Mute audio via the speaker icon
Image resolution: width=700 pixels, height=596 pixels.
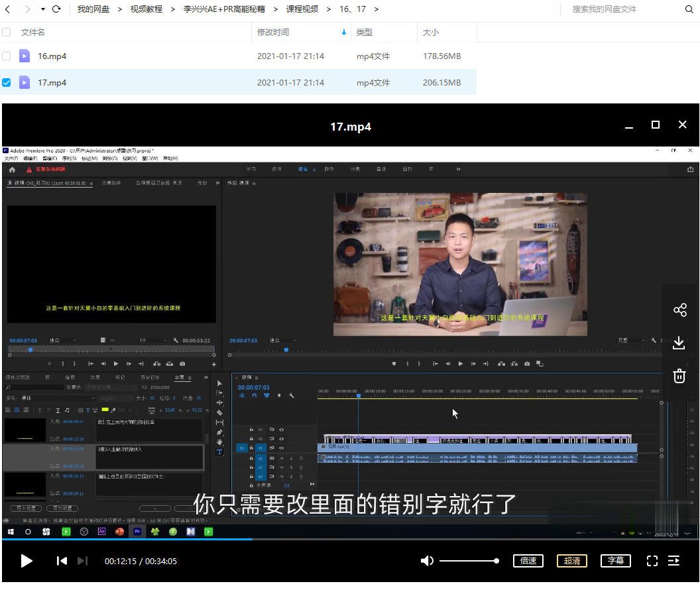(427, 560)
